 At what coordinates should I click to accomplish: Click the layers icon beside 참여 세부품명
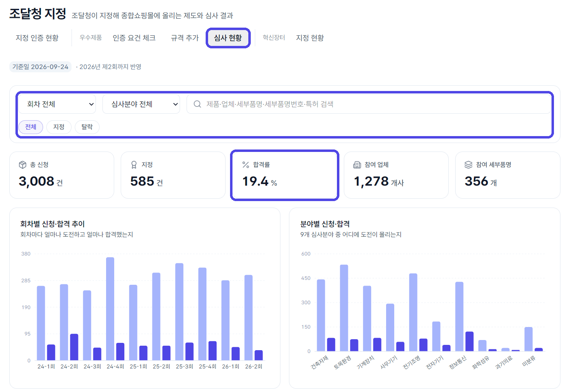pyautogui.click(x=468, y=165)
